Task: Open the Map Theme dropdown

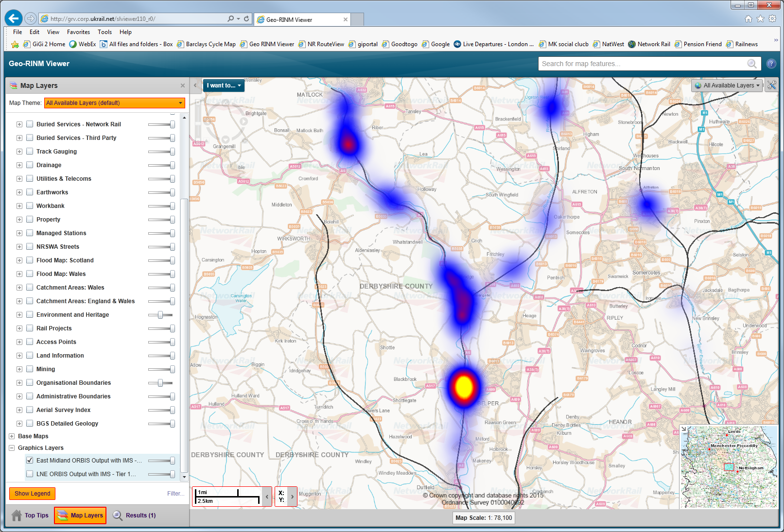Action: click(x=115, y=103)
